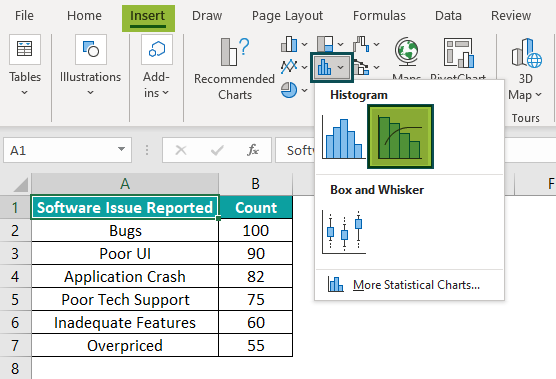The height and width of the screenshot is (379, 556).
Task: Switch to the Review tab
Action: point(511,16)
